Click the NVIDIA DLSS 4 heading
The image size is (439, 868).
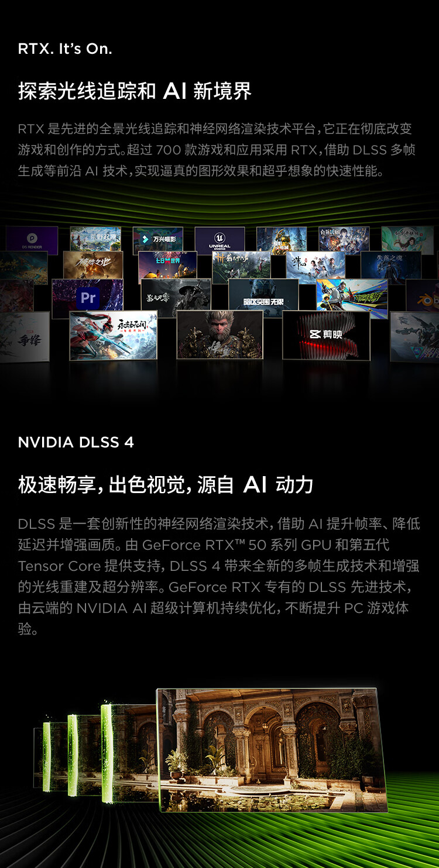click(x=76, y=442)
